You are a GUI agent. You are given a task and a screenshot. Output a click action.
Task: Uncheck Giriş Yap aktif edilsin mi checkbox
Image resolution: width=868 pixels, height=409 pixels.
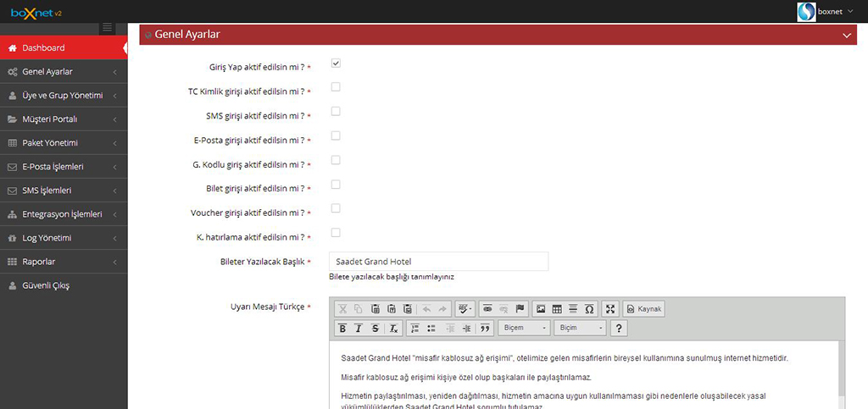click(x=336, y=63)
